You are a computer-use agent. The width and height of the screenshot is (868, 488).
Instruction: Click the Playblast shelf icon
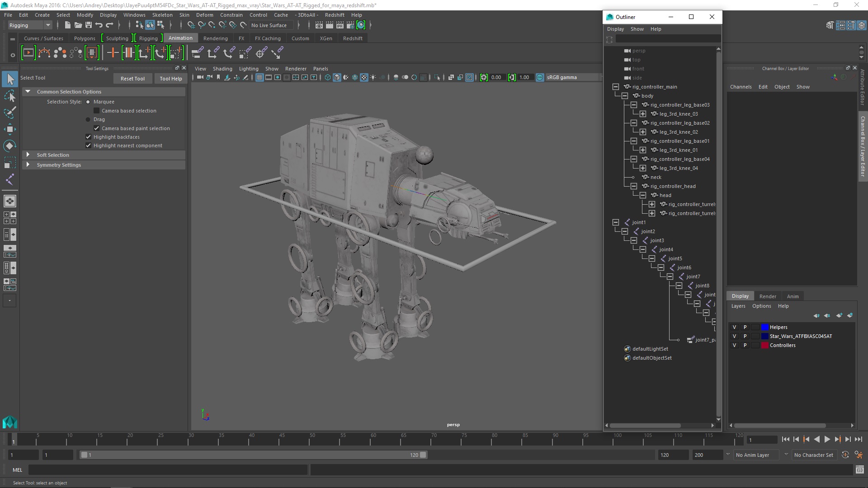[x=28, y=53]
